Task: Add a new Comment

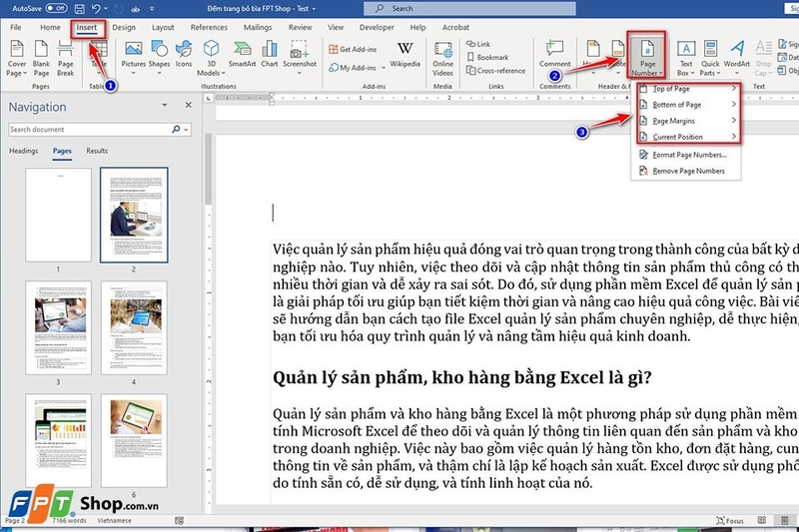Action: 555,54
